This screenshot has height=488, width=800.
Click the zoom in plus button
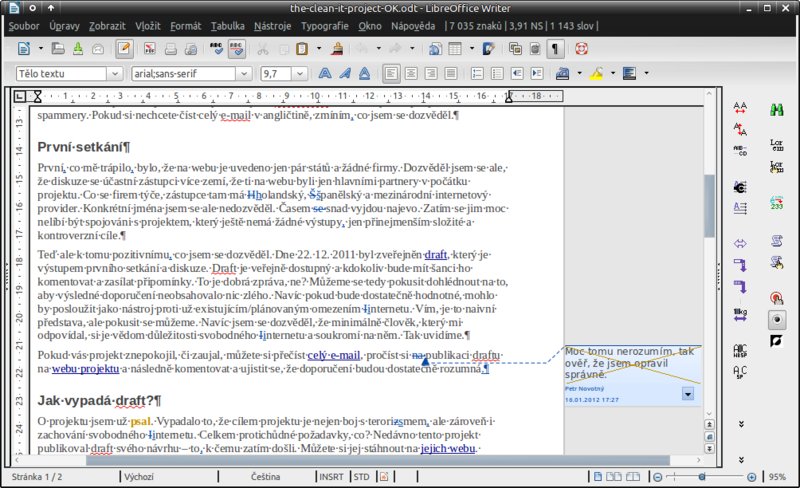point(752,477)
